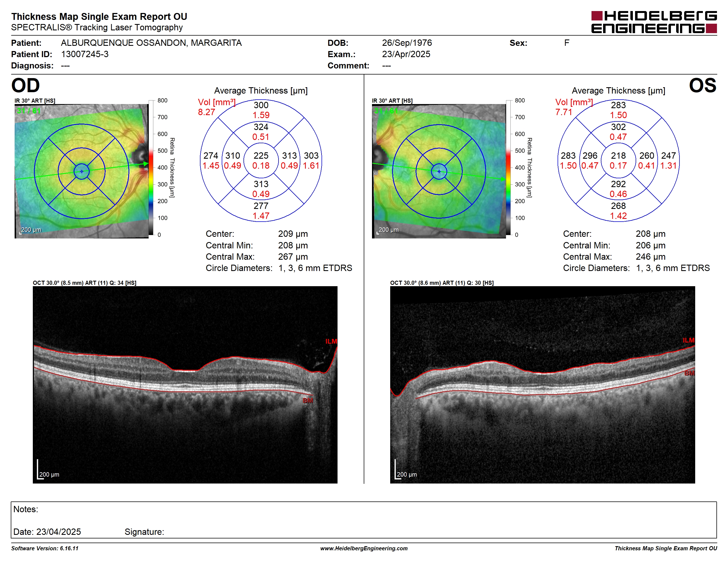Click the large OD eye heading
Image resolution: width=728 pixels, height=563 pixels.
click(x=26, y=85)
